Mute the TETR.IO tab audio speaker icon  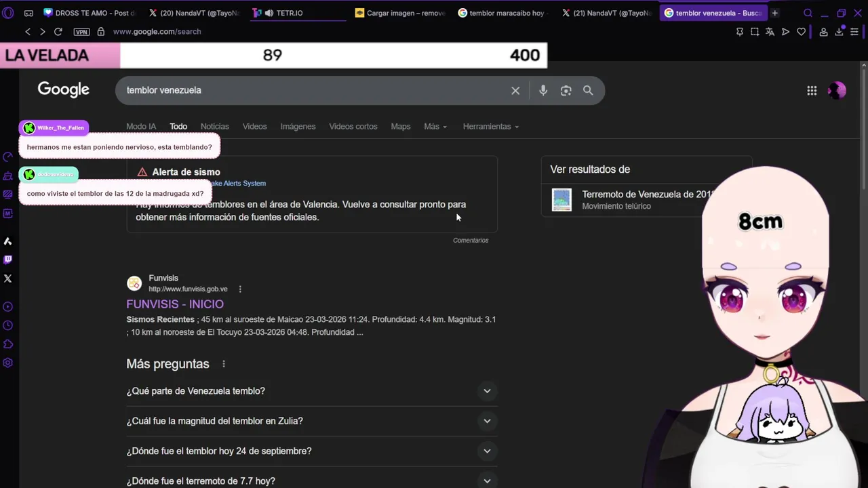pos(269,13)
